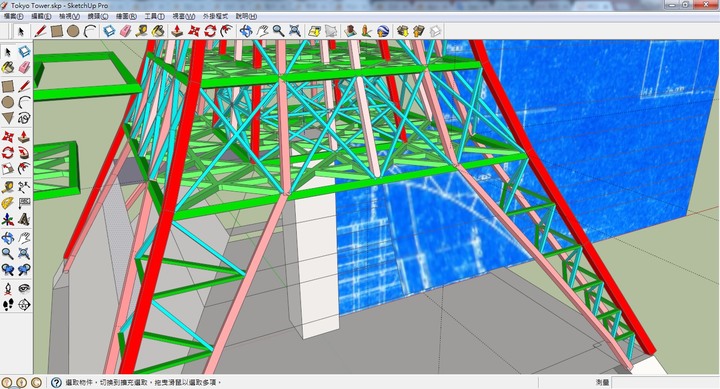The image size is (720, 389).
Task: Choose the Walk footprints tool in left toolbar
Action: point(8,304)
